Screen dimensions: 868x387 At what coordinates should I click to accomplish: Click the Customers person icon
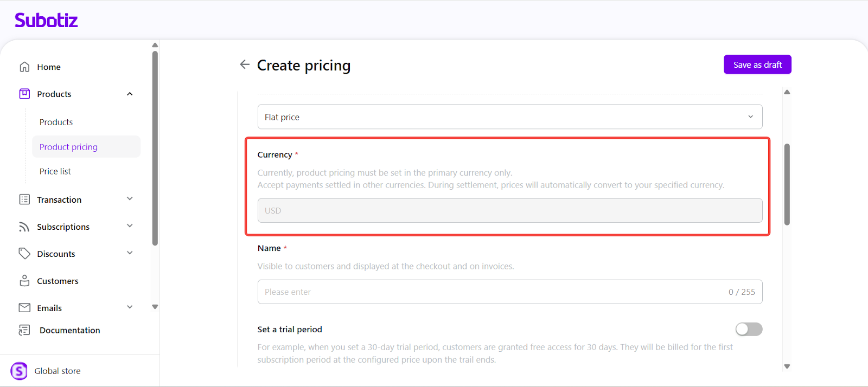[x=24, y=281]
